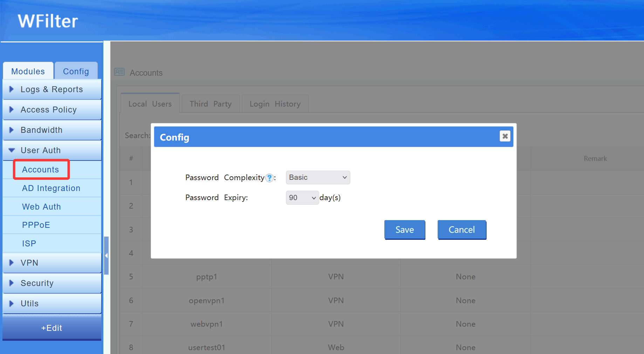Switch to the Config sidebar tab

76,71
